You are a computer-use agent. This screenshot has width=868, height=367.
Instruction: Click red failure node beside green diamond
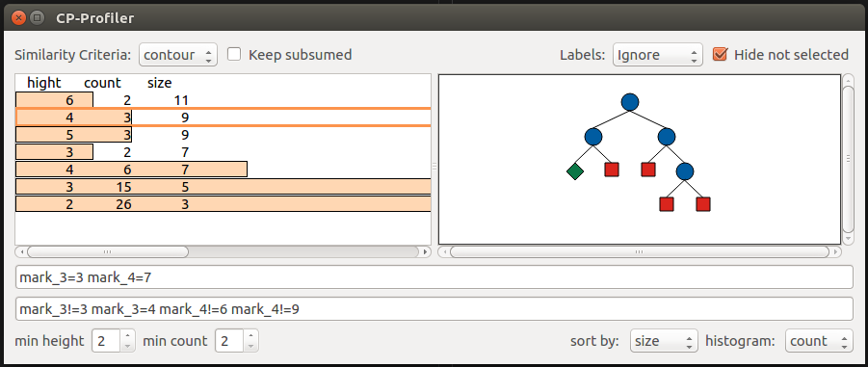[612, 170]
